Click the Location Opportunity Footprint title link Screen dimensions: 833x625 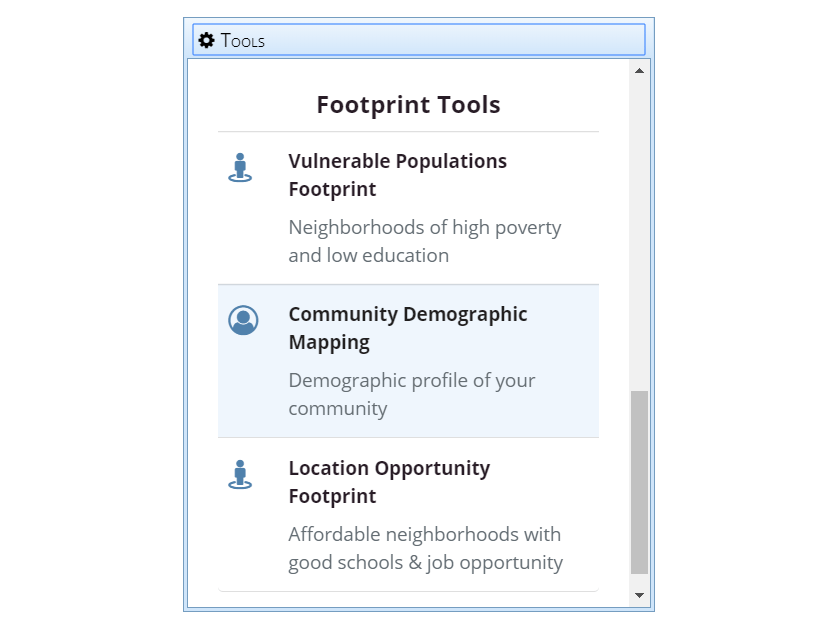(x=389, y=482)
